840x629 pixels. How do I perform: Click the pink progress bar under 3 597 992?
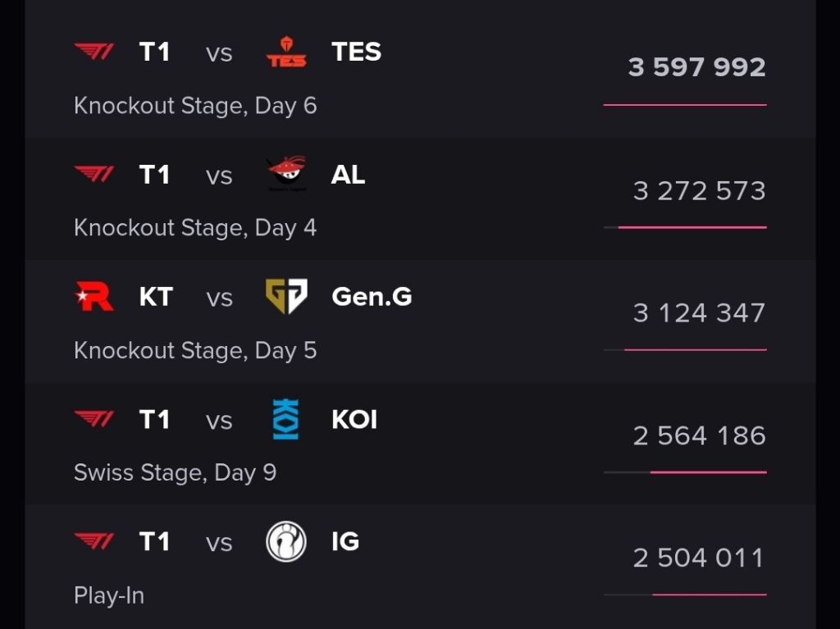pyautogui.click(x=684, y=103)
